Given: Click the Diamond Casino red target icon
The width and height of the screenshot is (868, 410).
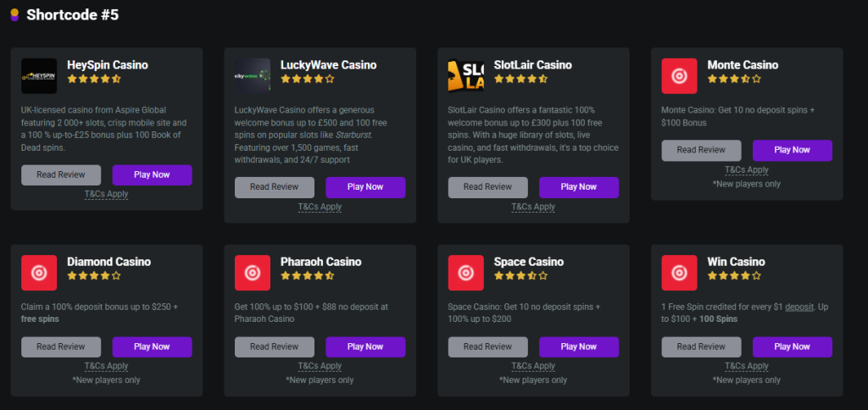Looking at the screenshot, I should pyautogui.click(x=39, y=273).
